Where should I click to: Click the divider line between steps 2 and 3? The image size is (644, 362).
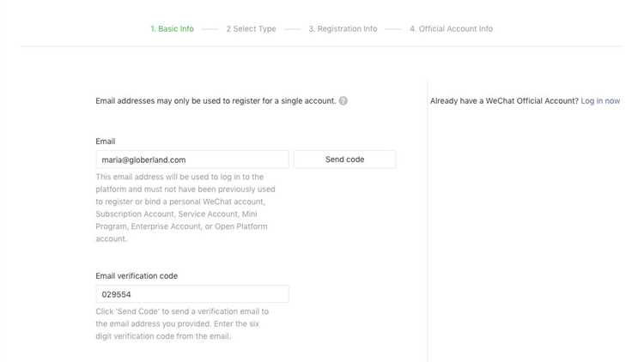point(293,29)
